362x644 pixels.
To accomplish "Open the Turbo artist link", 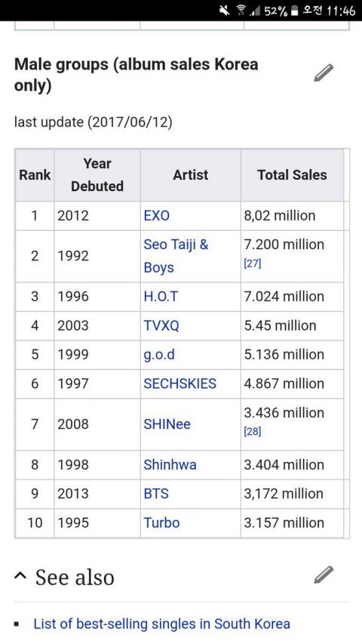I will (161, 523).
